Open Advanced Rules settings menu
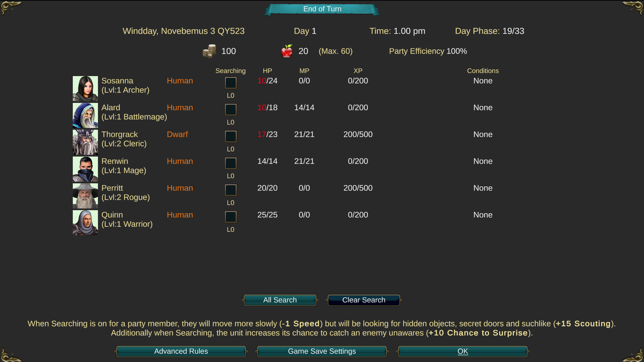This screenshot has height=362, width=644. tap(181, 351)
